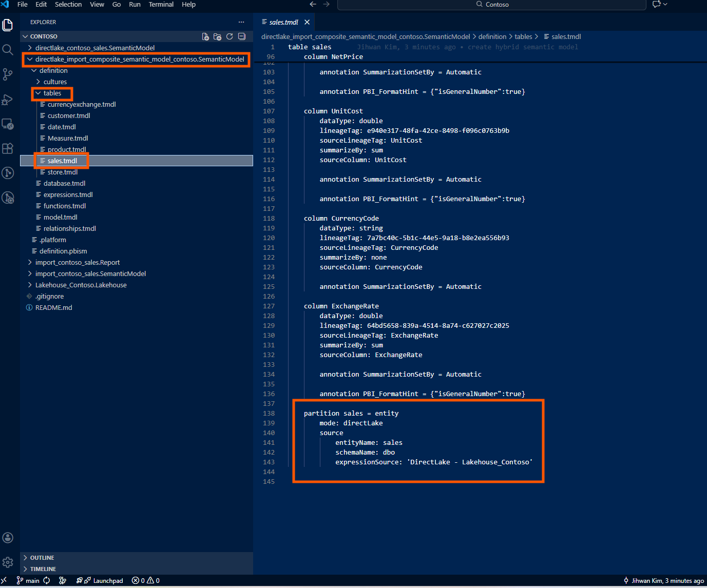Click the warnings count in status bar

153,580
